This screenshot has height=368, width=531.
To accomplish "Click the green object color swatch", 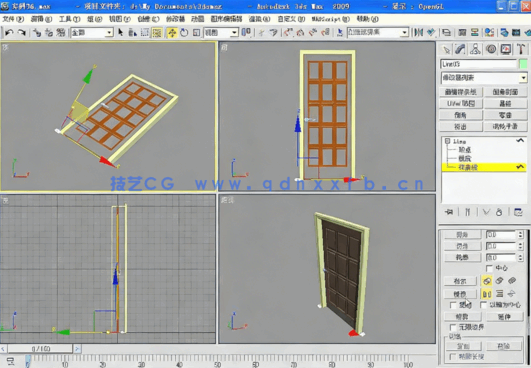I will click(x=523, y=64).
